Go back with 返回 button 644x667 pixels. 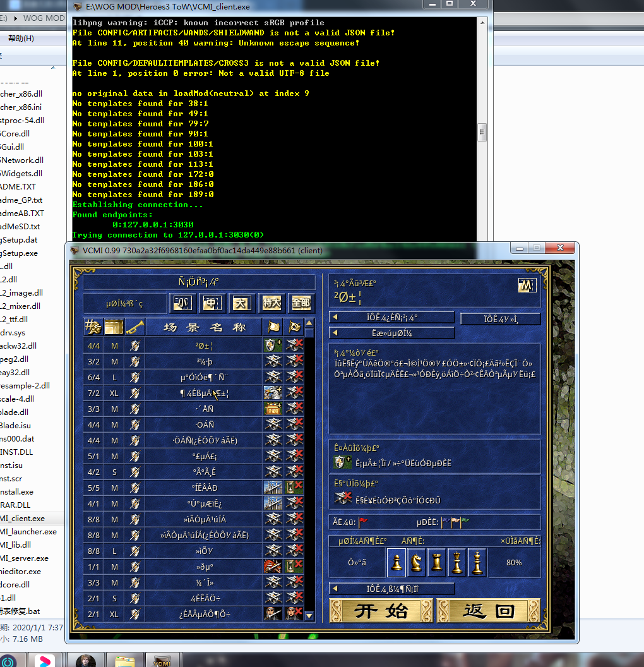tap(489, 611)
